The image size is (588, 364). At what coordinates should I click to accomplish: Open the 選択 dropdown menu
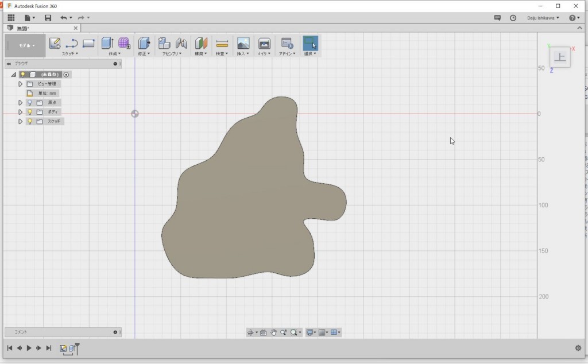310,53
